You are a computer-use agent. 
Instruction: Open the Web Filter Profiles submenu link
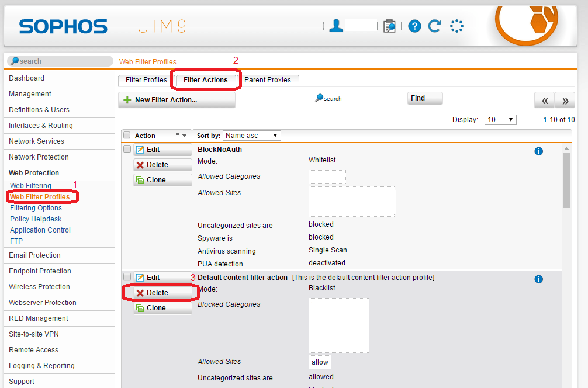tap(40, 197)
